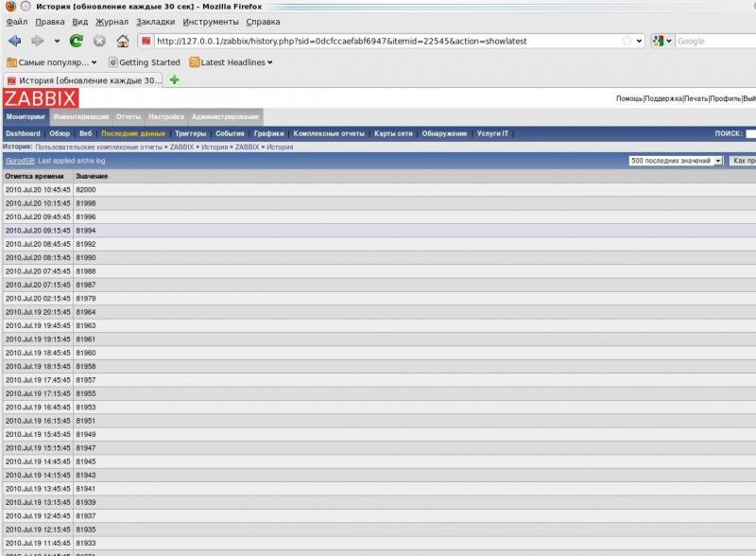This screenshot has height=556, width=756.
Task: Click the Getting Started bookmark
Action: click(145, 62)
